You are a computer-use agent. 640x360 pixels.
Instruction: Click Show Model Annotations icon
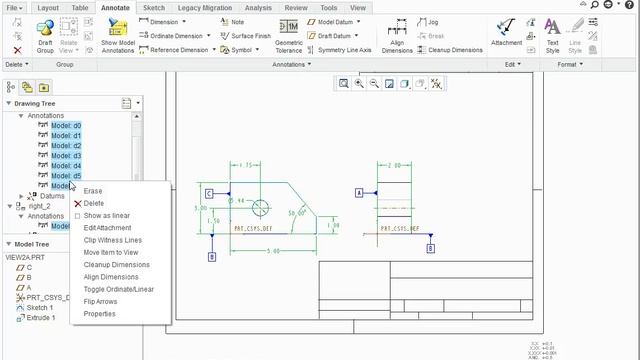118,28
